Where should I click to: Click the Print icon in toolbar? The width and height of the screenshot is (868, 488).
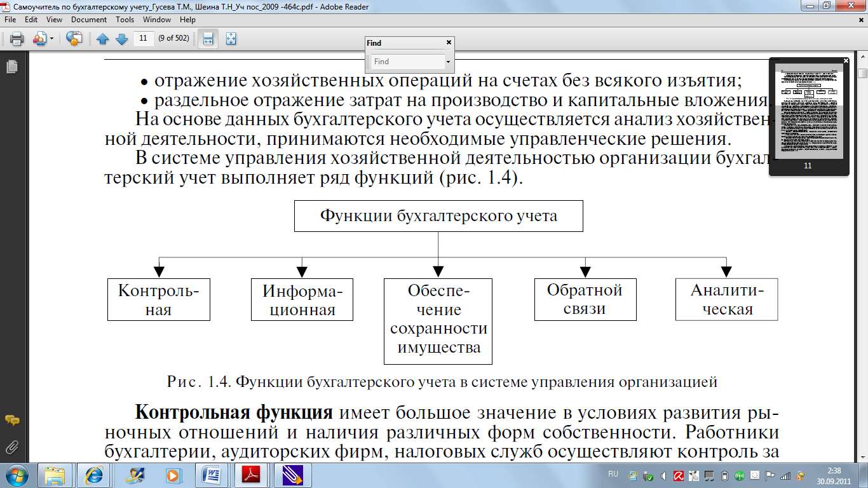pyautogui.click(x=17, y=39)
